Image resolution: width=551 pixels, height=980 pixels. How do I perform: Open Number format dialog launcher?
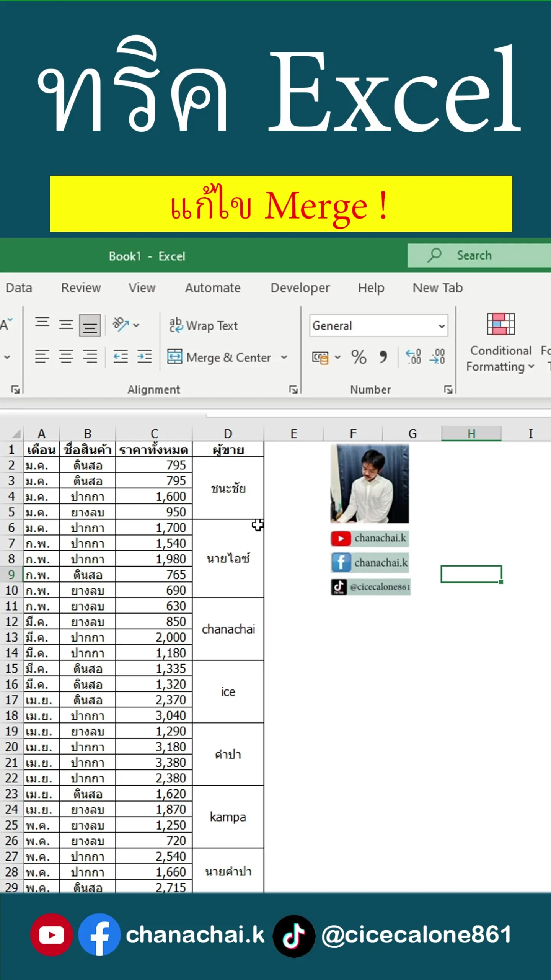[x=448, y=390]
